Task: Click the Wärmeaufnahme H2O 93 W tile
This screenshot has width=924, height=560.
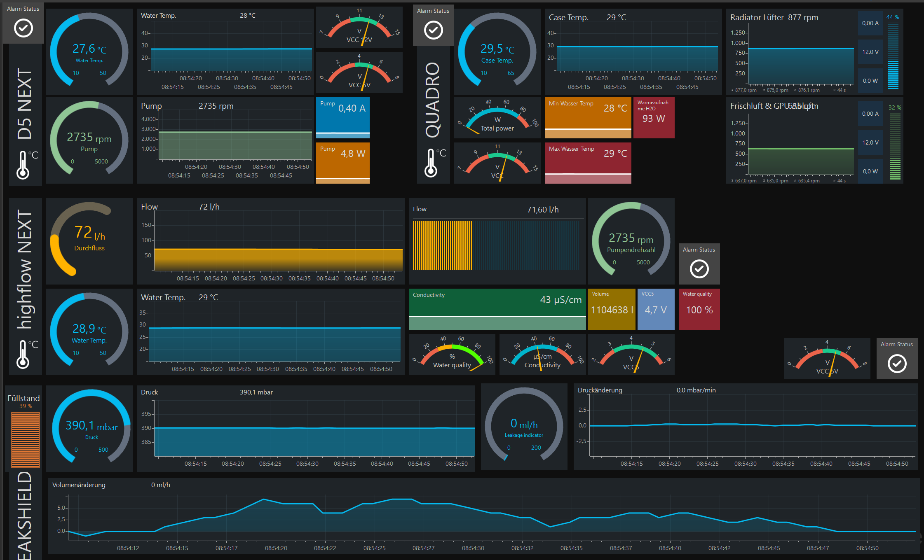Action: coord(654,117)
